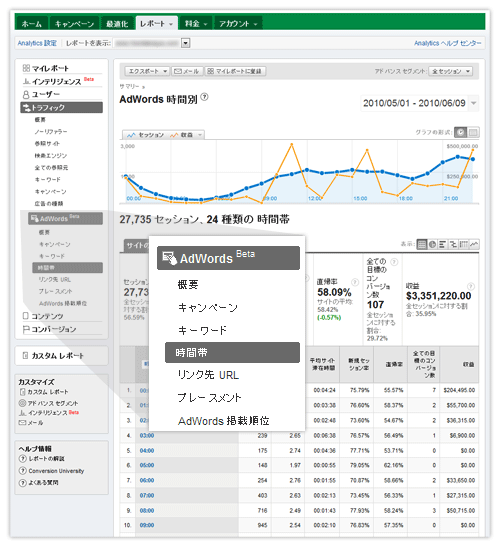
Task: Click help icon in the 全ての目標 scorecard
Action: [394, 262]
